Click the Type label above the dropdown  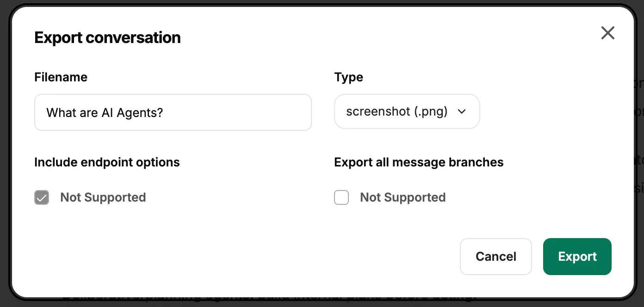click(348, 77)
